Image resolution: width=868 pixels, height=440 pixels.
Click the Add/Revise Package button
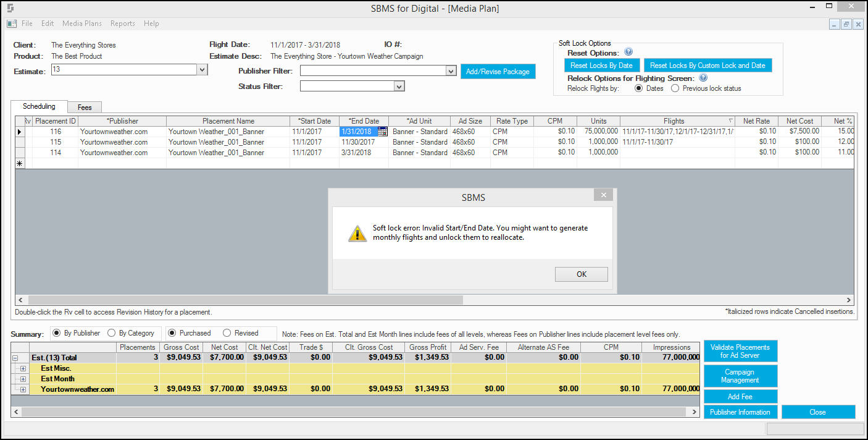pos(498,72)
